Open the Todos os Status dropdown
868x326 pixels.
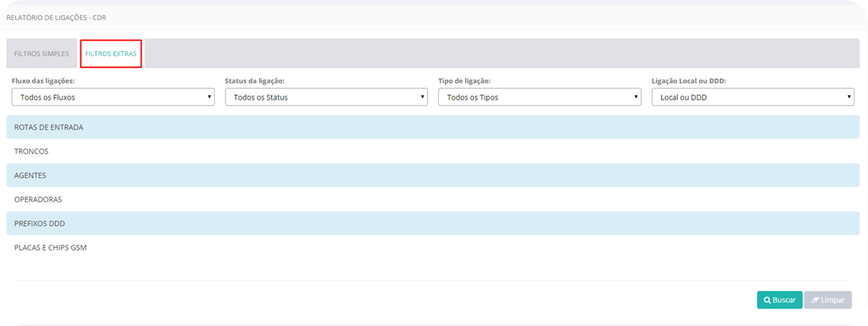pyautogui.click(x=326, y=98)
